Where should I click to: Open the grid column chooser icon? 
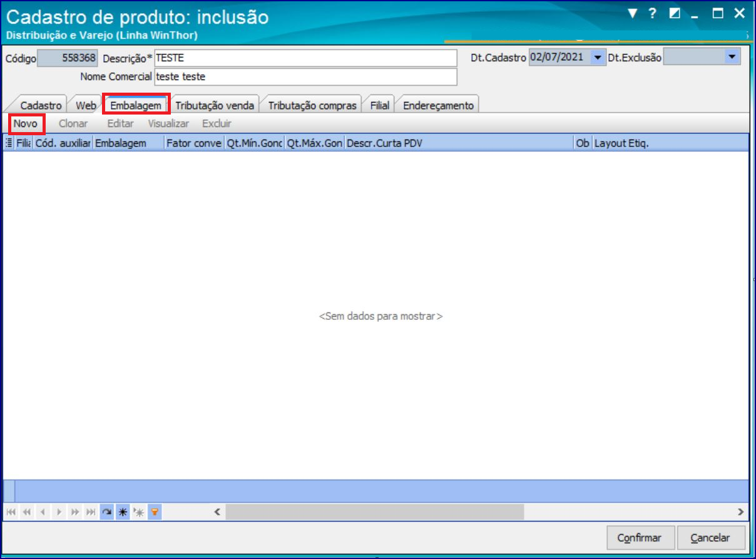pos(9,143)
